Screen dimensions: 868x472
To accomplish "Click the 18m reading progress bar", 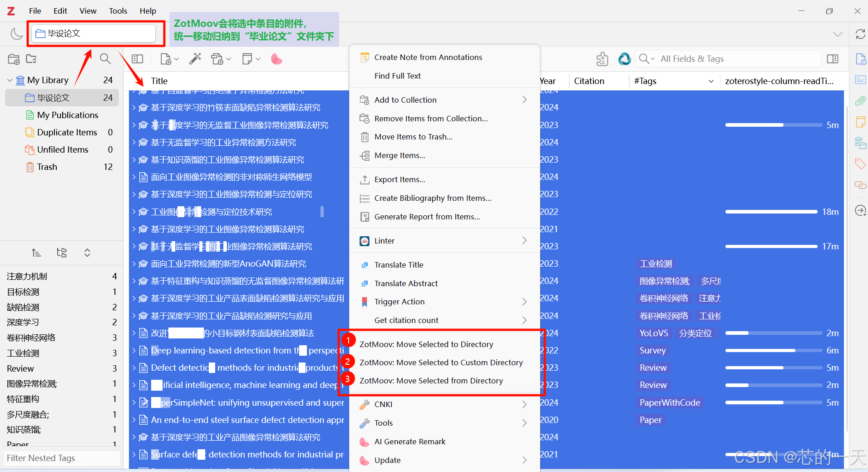I will (771, 212).
